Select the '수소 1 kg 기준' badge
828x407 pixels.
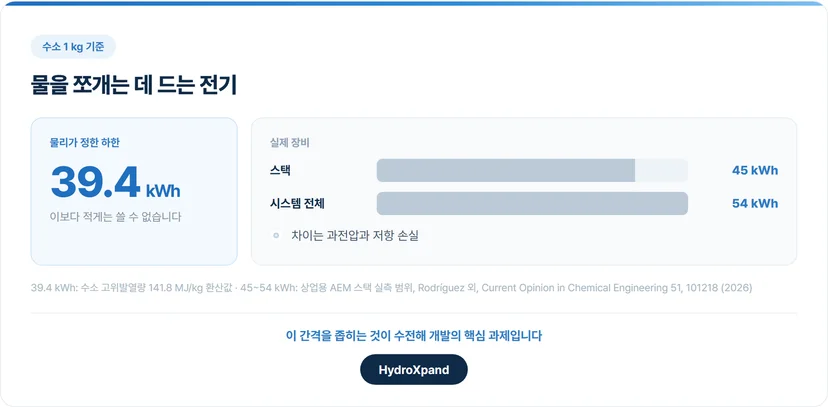click(x=73, y=47)
